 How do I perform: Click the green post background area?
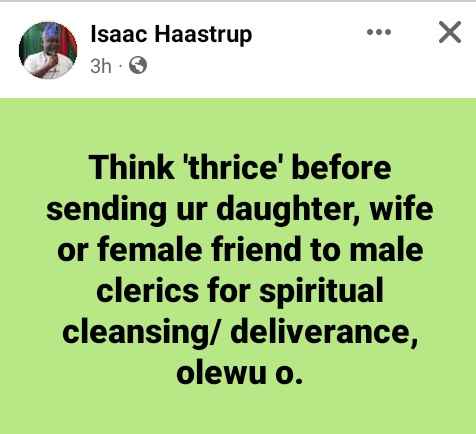(238, 265)
